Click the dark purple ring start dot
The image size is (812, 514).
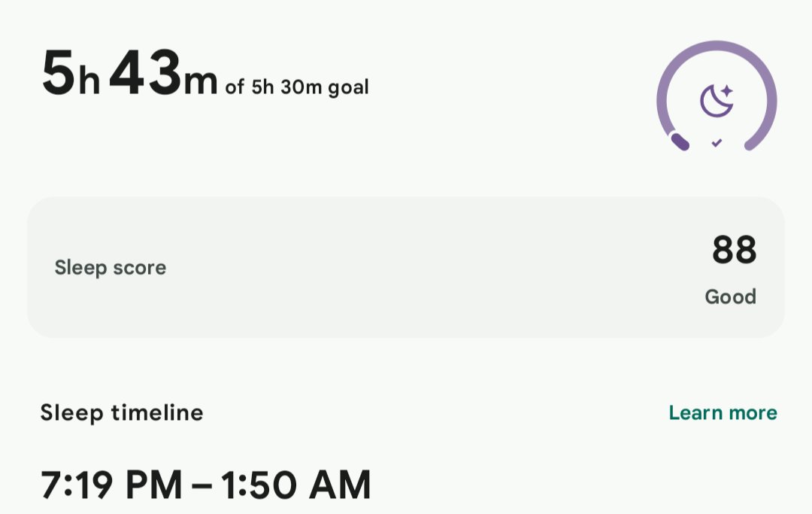tap(680, 141)
